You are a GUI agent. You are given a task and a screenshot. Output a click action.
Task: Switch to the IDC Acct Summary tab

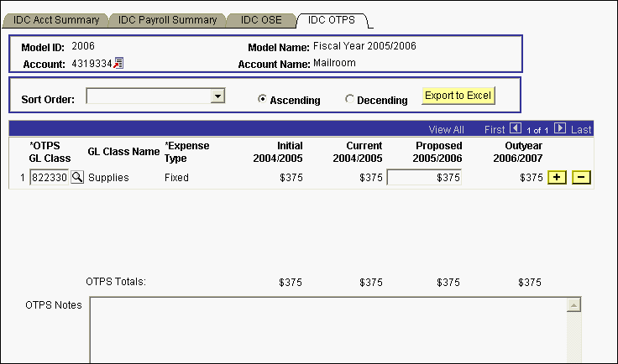(56, 19)
